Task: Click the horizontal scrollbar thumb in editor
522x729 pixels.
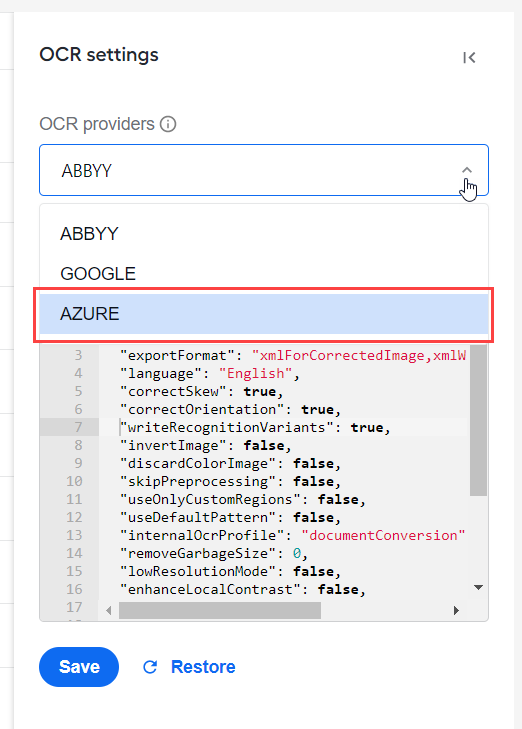Action: [x=220, y=610]
